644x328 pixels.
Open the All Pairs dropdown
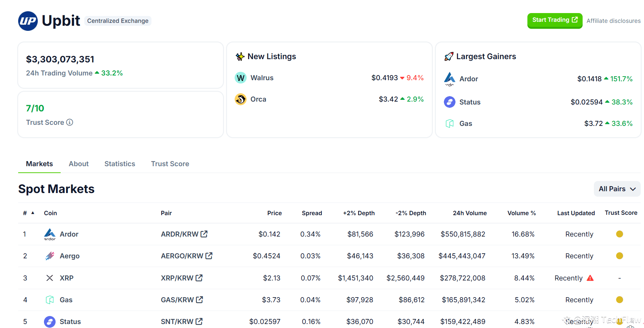[617, 189]
